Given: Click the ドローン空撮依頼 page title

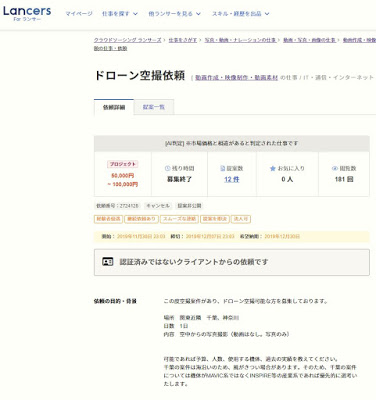Looking at the screenshot, I should [x=140, y=76].
